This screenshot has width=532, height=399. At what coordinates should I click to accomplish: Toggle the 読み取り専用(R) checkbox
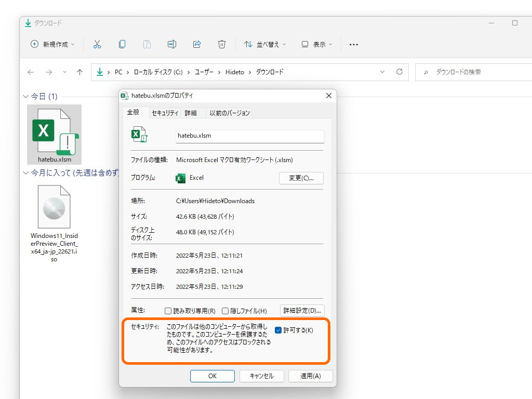click(x=168, y=311)
